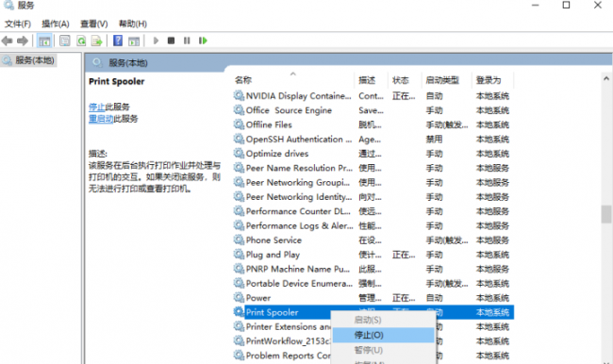The height and width of the screenshot is (364, 613).
Task: Toggle the console tree pane icon
Action: pyautogui.click(x=44, y=41)
